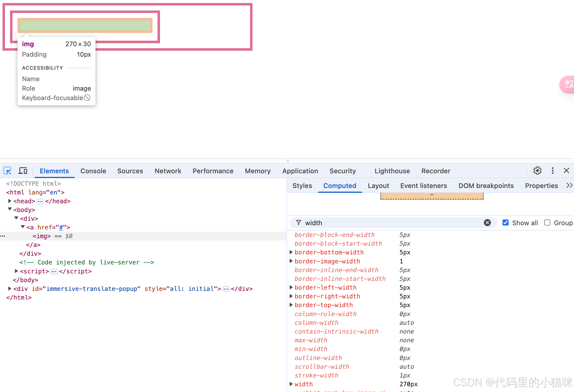Click the green highlighted image area
Image resolution: width=574 pixels, height=392 pixels.
pos(85,25)
